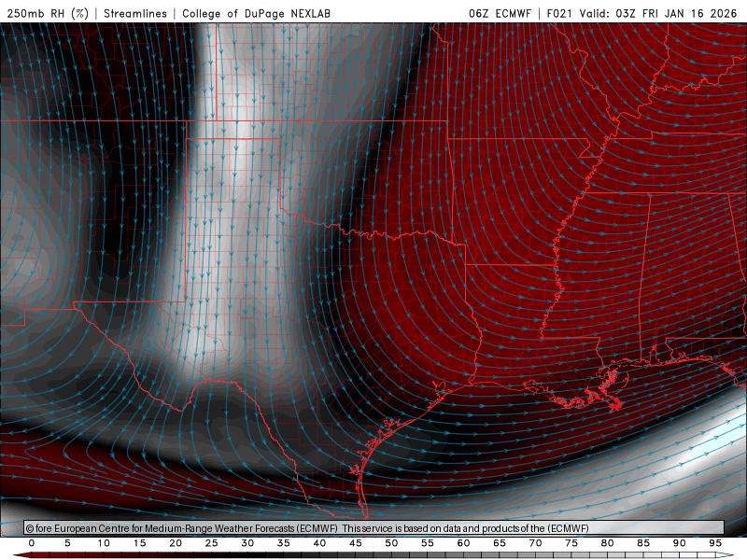The width and height of the screenshot is (747, 560).
Task: Click the "20" label on the color scale
Action: click(176, 543)
